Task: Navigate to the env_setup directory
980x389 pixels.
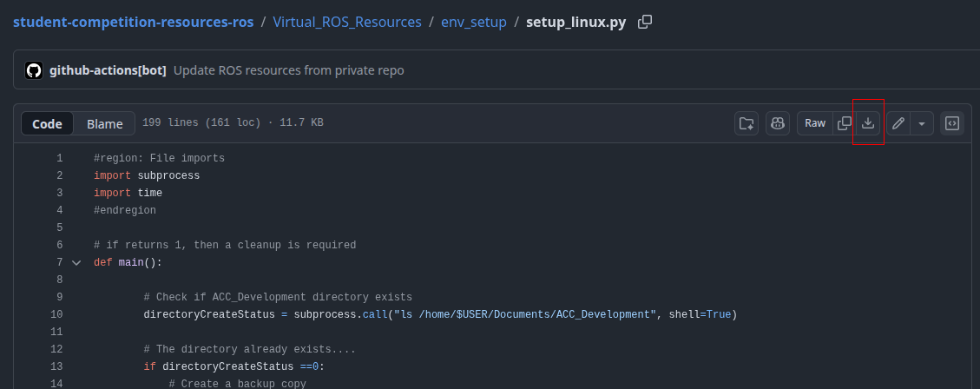Action: pos(474,23)
